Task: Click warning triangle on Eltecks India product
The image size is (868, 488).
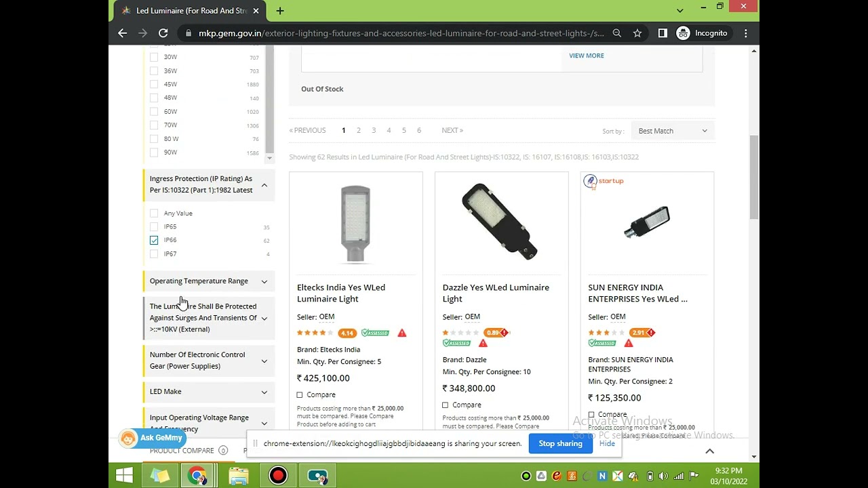Action: 402,333
